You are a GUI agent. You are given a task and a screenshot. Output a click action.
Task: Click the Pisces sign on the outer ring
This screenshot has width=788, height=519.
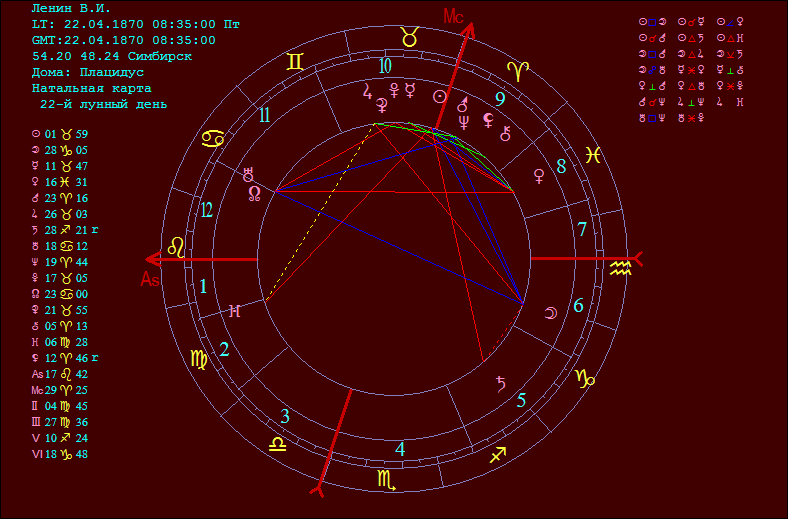[x=593, y=156]
